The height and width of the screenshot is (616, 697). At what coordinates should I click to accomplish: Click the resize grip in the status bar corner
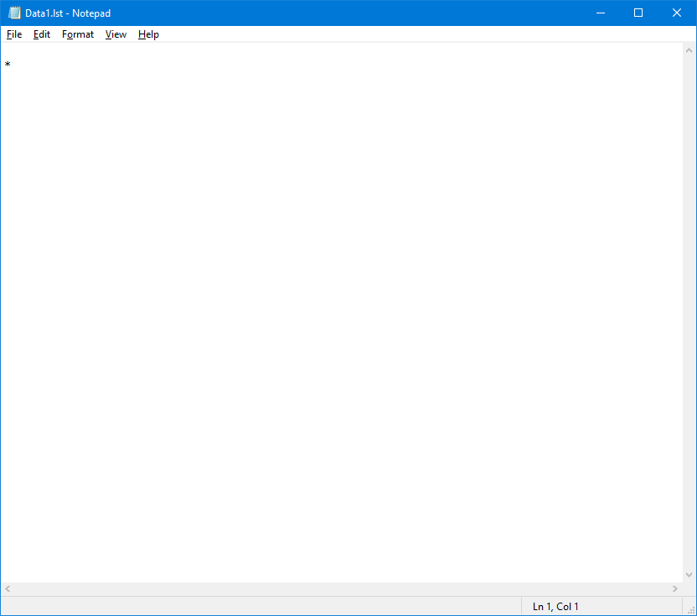(689, 608)
